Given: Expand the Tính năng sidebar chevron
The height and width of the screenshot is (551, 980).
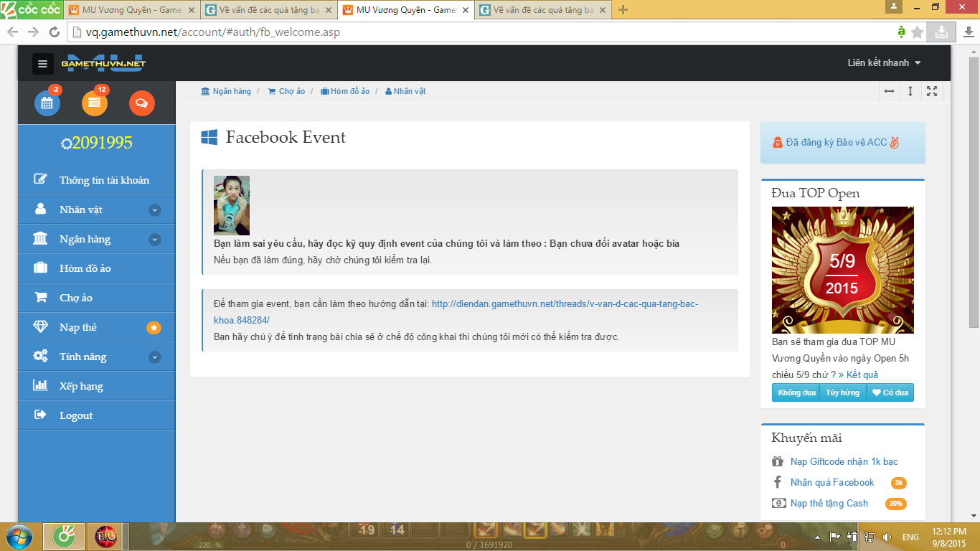Looking at the screenshot, I should 155,357.
